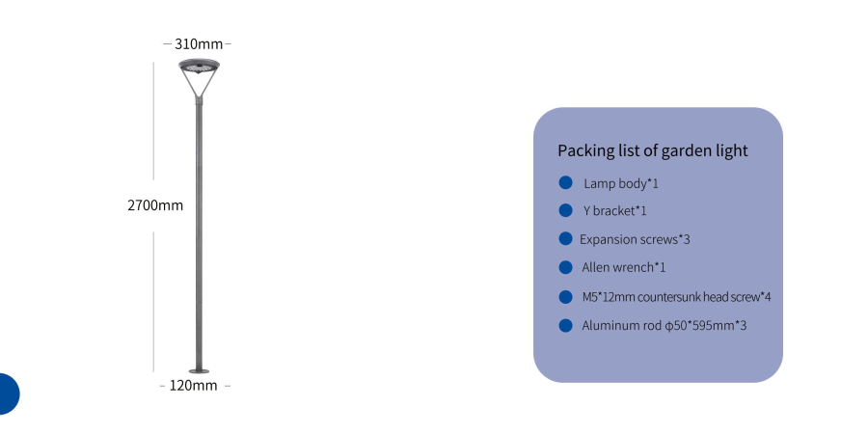This screenshot has height=434, width=868.
Task: Select the 310mm width label
Action: (199, 43)
